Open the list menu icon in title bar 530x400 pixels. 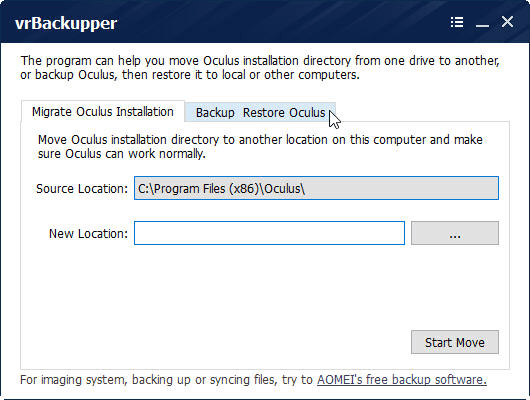point(457,22)
